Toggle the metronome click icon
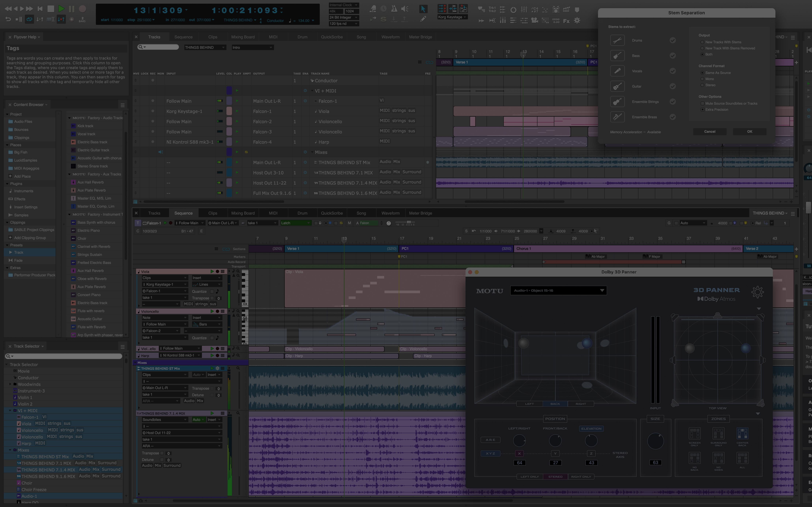Screen dimensions: 812x507 pyautogui.click(x=394, y=9)
